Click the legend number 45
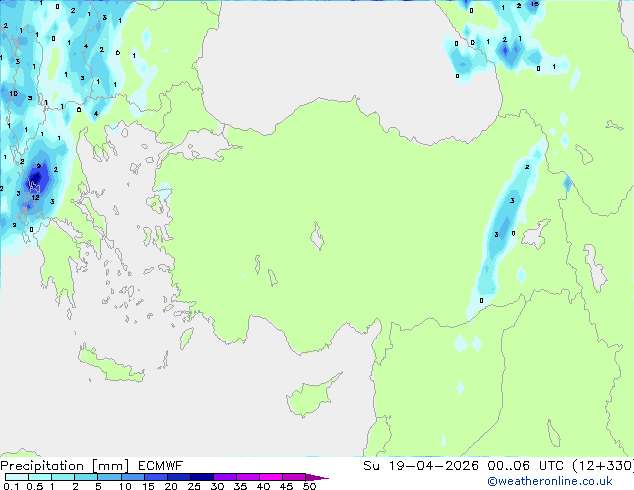The height and width of the screenshot is (490, 634). [286, 486]
